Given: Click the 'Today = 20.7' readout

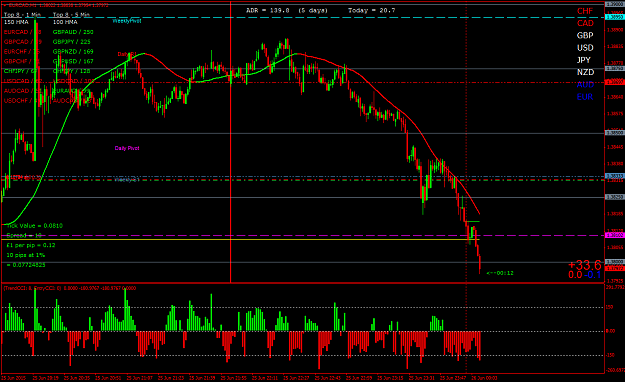Looking at the screenshot, I should tap(371, 10).
